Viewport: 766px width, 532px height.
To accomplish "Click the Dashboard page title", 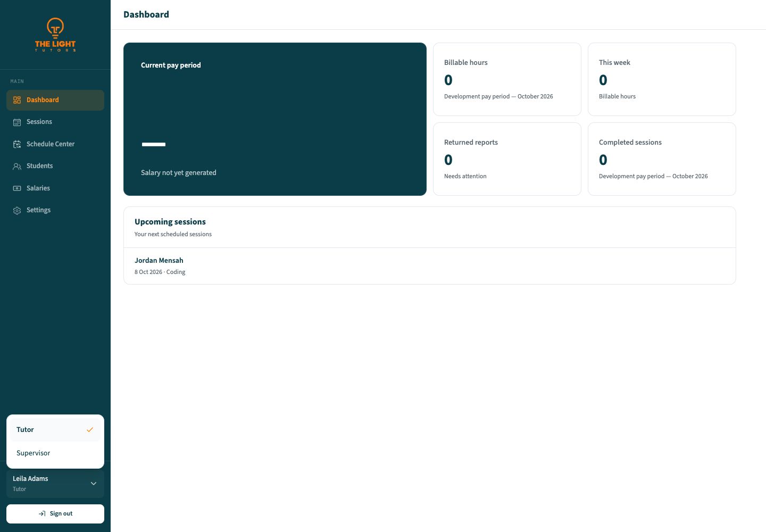I will click(146, 14).
